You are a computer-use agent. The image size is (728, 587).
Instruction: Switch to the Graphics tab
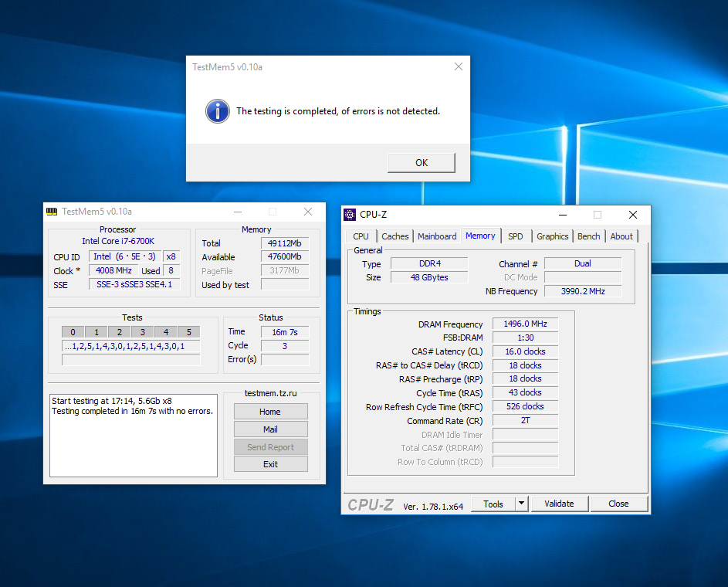pos(553,236)
